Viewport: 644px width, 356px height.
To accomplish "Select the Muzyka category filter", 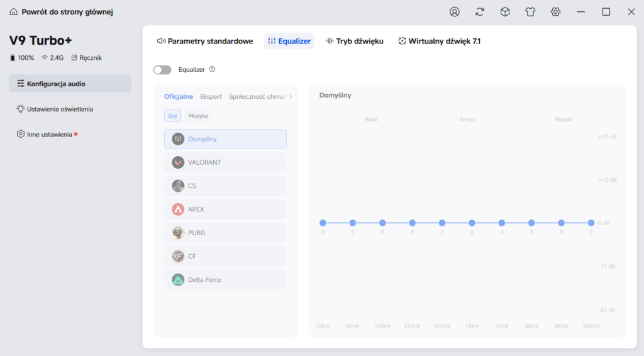I will coord(198,116).
